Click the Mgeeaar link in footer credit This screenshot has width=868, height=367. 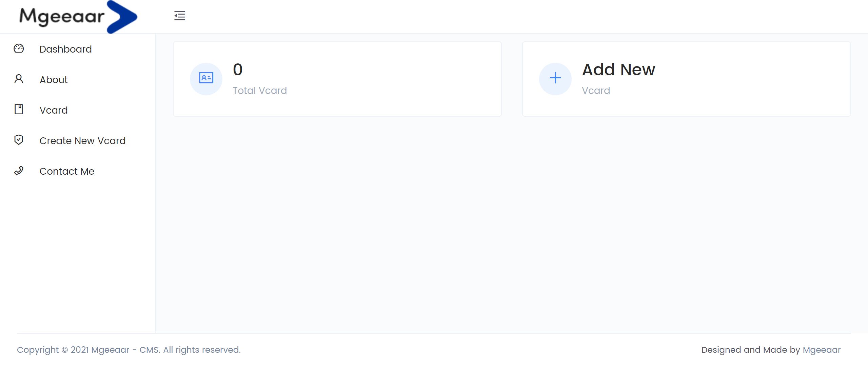pos(822,350)
